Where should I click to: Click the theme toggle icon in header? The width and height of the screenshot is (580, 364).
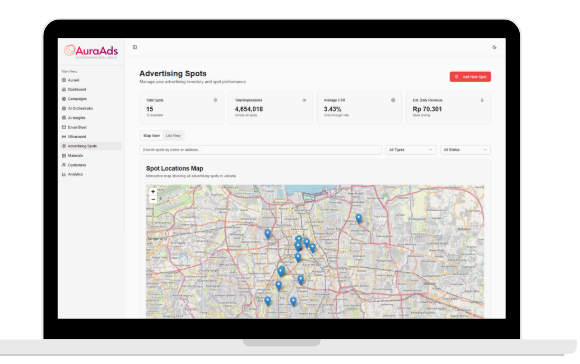[x=494, y=47]
